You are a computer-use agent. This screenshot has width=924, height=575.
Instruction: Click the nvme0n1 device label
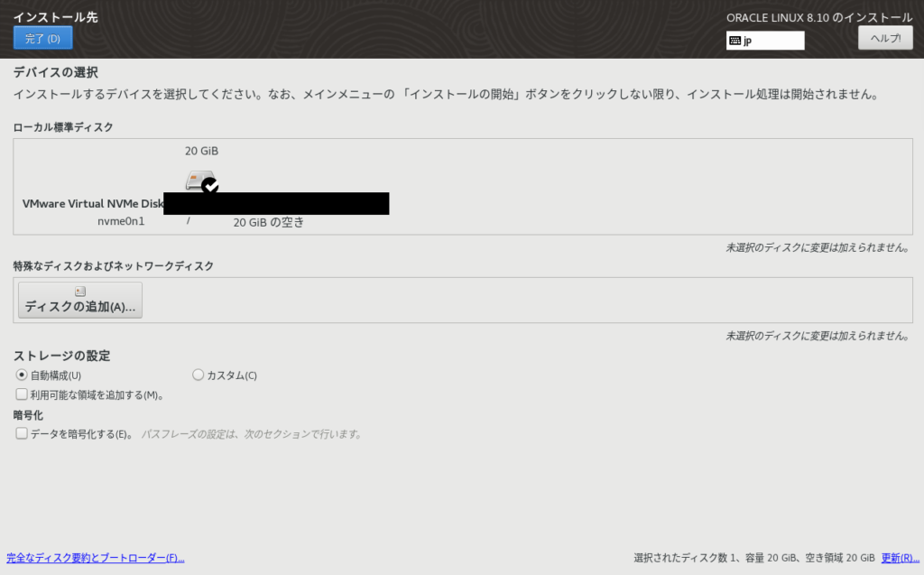point(121,221)
